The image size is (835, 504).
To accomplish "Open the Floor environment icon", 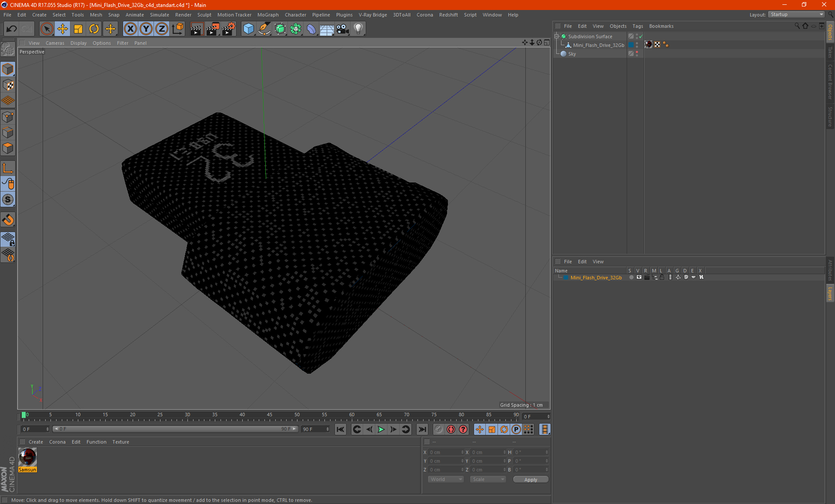I will [x=327, y=29].
